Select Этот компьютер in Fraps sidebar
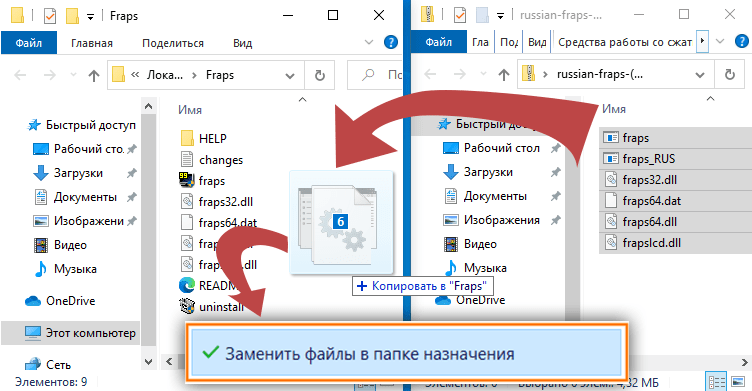The height and width of the screenshot is (391, 752). click(81, 333)
